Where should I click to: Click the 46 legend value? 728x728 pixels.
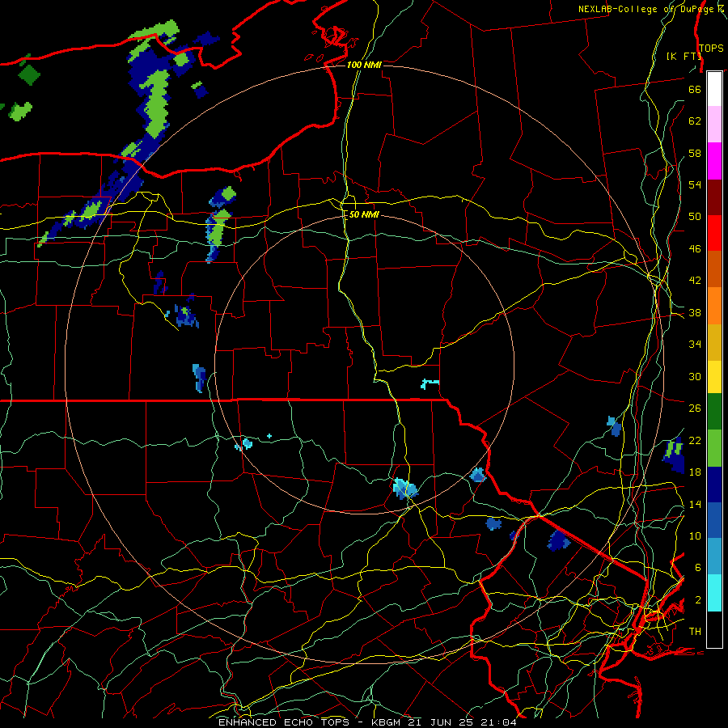[695, 249]
